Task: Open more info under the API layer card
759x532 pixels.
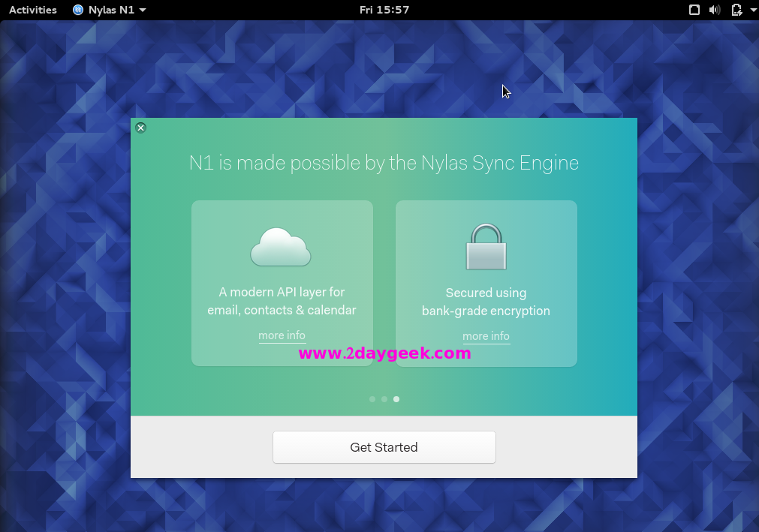Action: point(282,335)
